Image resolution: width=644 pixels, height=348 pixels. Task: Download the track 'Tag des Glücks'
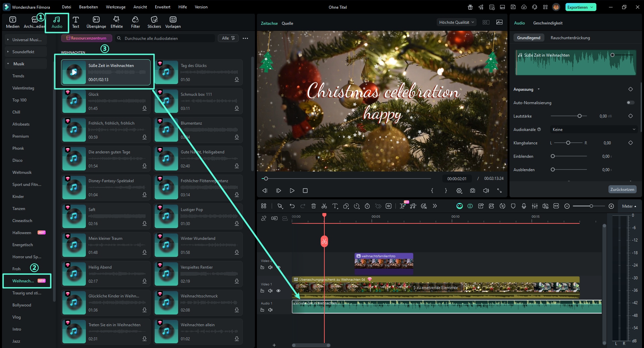(237, 79)
